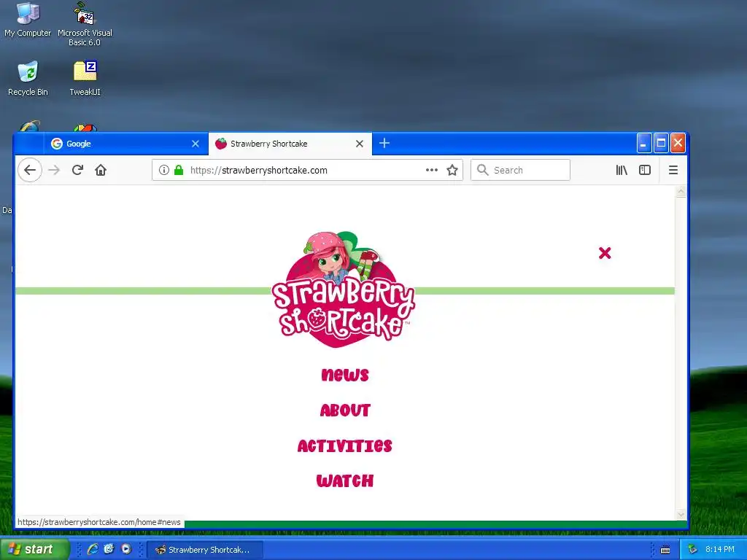This screenshot has width=747, height=560.
Task: Minimize the Firefox window
Action: pyautogui.click(x=644, y=143)
